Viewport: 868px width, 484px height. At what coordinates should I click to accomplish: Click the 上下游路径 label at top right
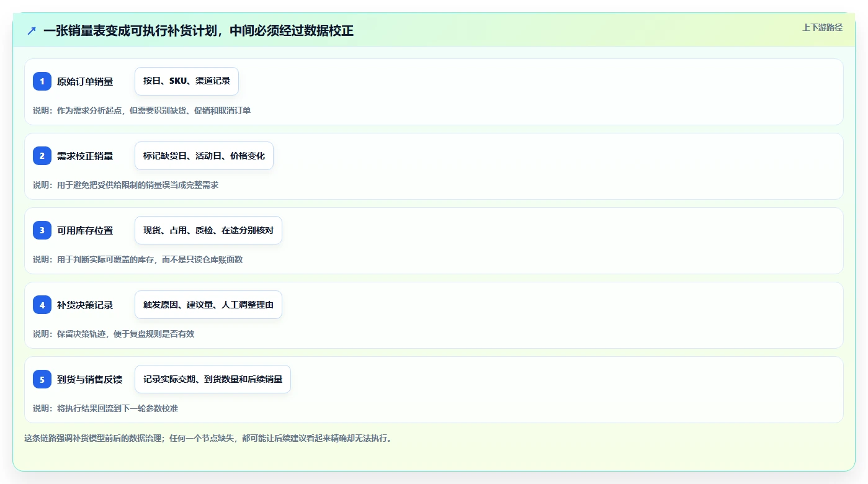coord(822,27)
